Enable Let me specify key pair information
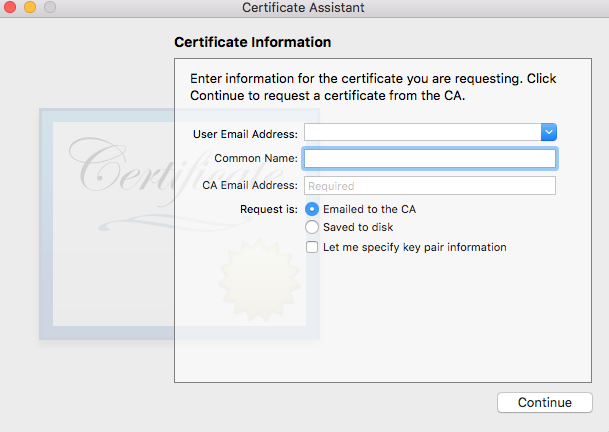 pyautogui.click(x=312, y=247)
